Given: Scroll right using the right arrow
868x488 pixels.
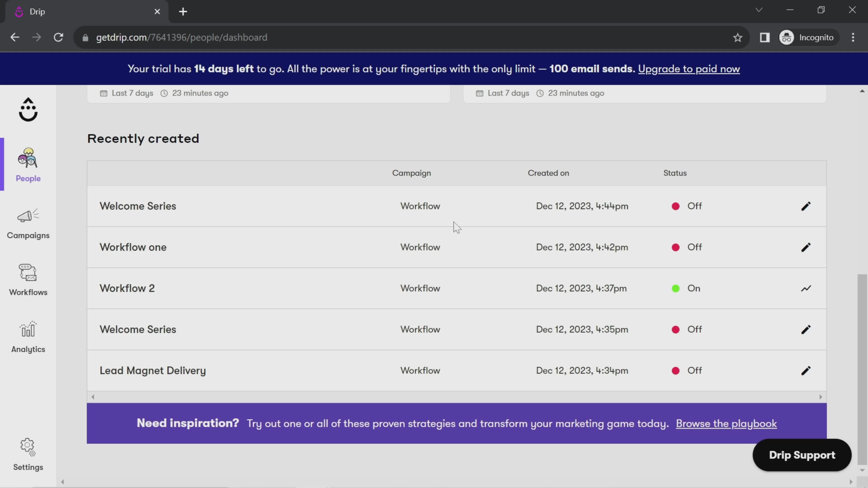Looking at the screenshot, I should coord(821,396).
